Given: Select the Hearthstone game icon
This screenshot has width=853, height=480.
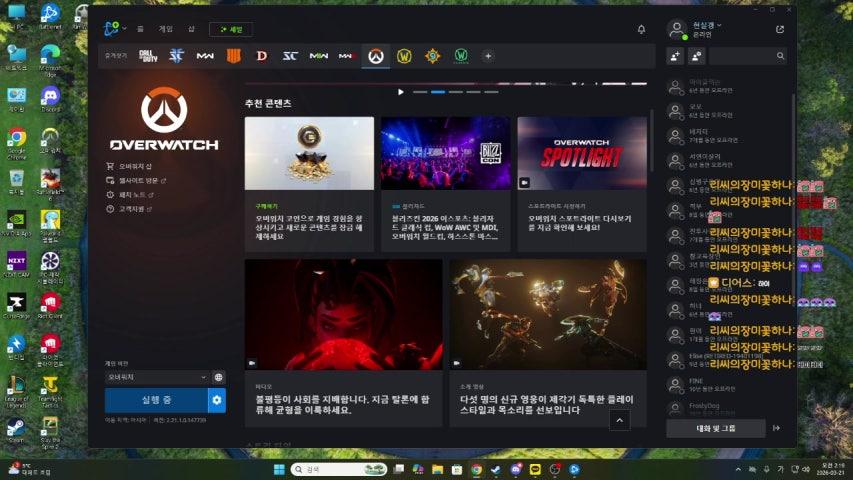Looking at the screenshot, I should coord(432,56).
